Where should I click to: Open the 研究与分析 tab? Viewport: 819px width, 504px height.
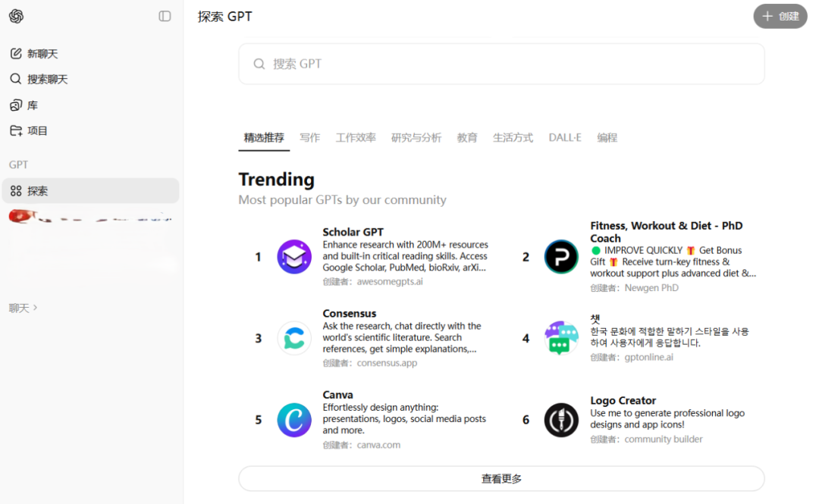pyautogui.click(x=416, y=138)
